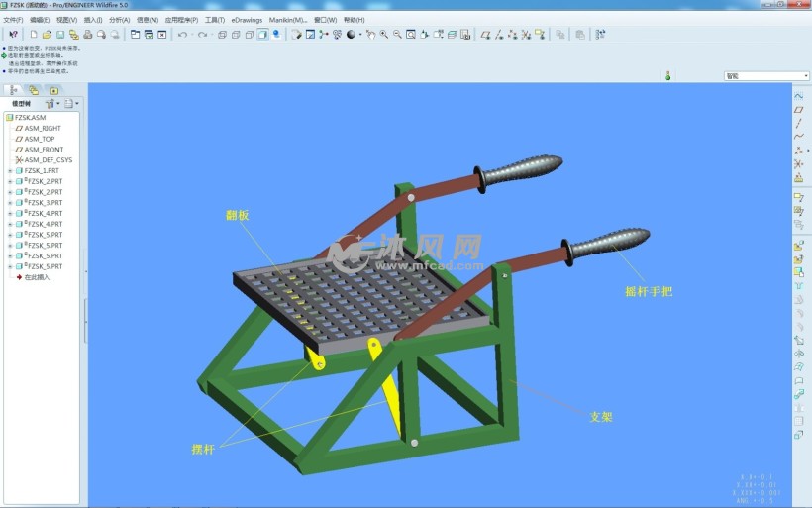
Task: Toggle datum points display icon
Action: (x=512, y=34)
